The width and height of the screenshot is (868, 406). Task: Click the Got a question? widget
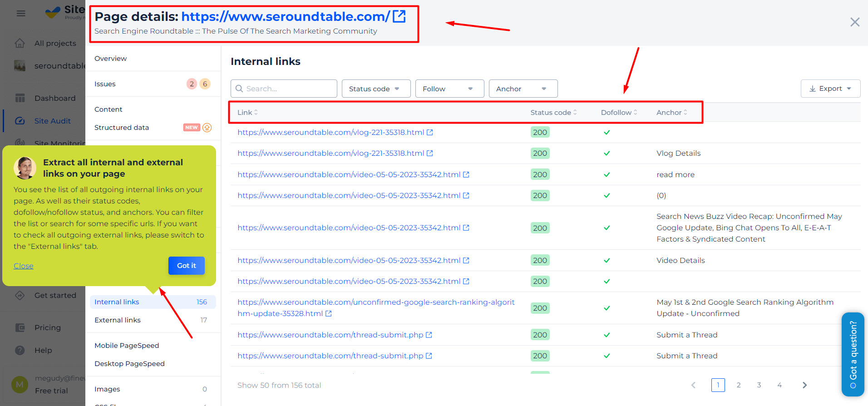(x=853, y=354)
